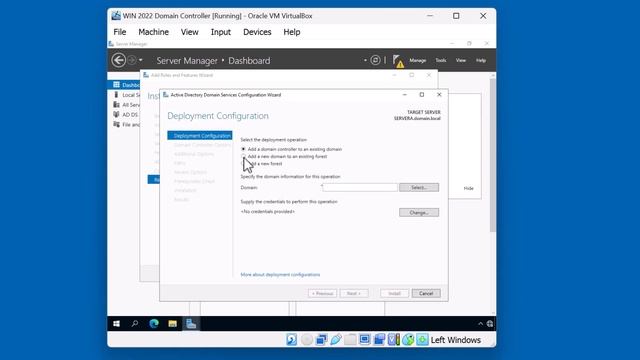The image size is (640, 360).
Task: Open the navigation history dropdown arrow
Action: pos(140,60)
